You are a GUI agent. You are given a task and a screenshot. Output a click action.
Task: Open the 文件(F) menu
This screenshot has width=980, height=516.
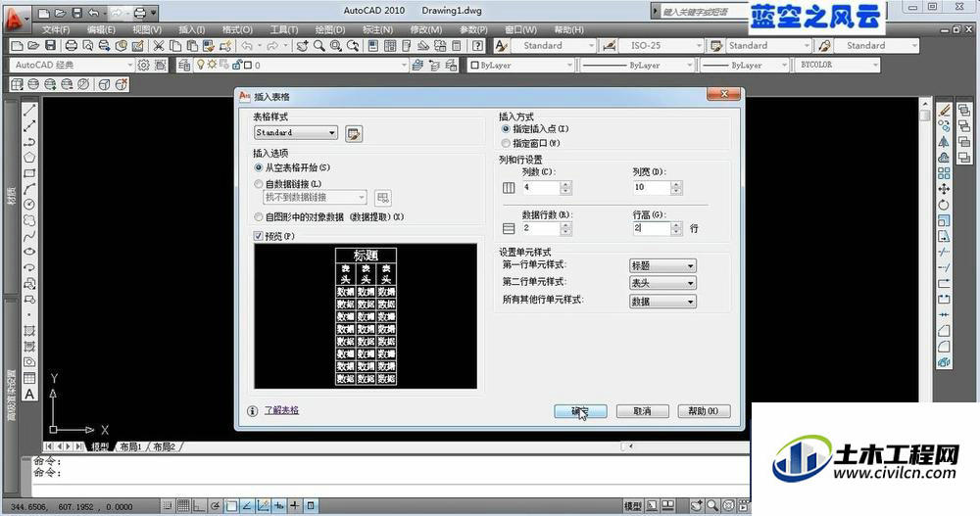[56, 29]
